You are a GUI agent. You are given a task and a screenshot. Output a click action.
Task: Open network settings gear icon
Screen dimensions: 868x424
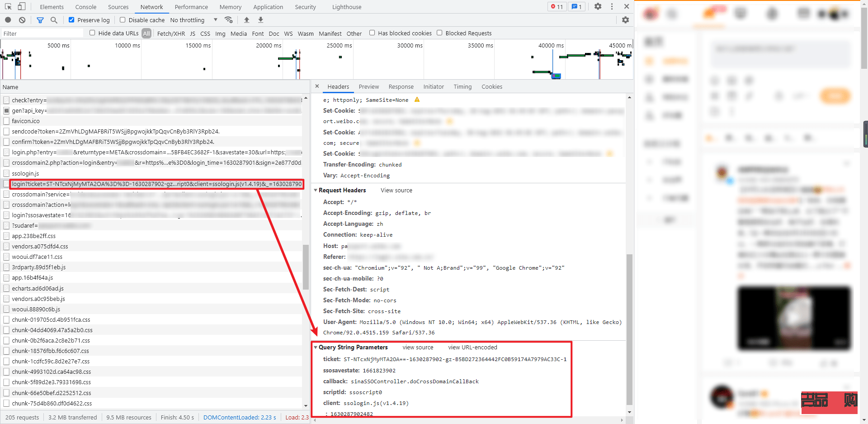tap(625, 20)
